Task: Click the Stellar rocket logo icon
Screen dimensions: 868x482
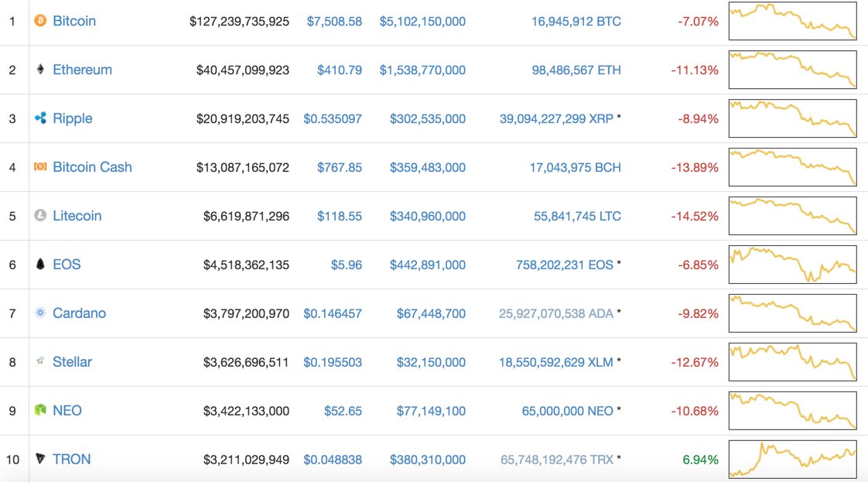Action: click(40, 361)
